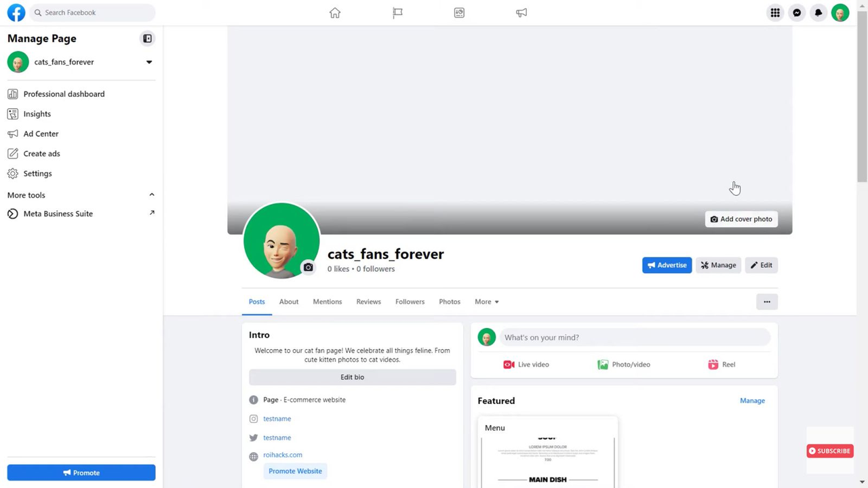The width and height of the screenshot is (868, 488).
Task: Click the cats_fans_forever profile picture
Action: [281, 241]
